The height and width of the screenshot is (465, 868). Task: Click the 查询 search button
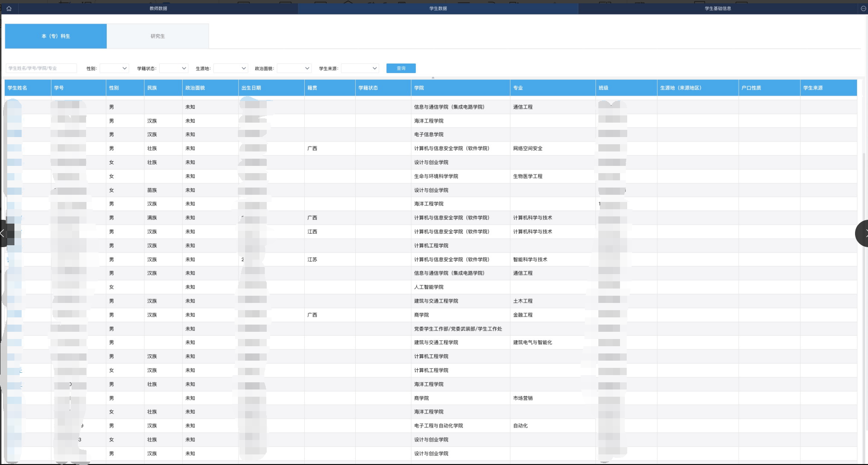coord(401,68)
